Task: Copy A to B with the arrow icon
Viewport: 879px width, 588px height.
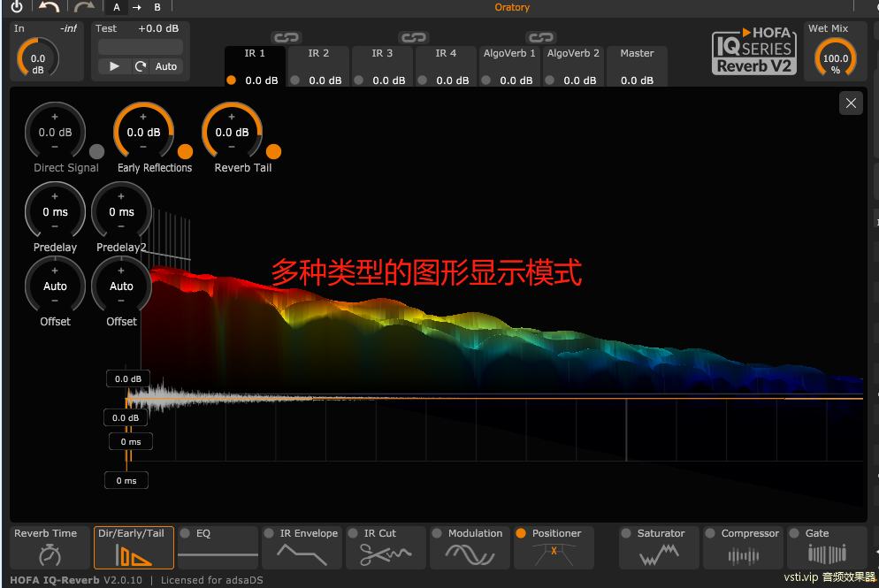Action: point(137,7)
